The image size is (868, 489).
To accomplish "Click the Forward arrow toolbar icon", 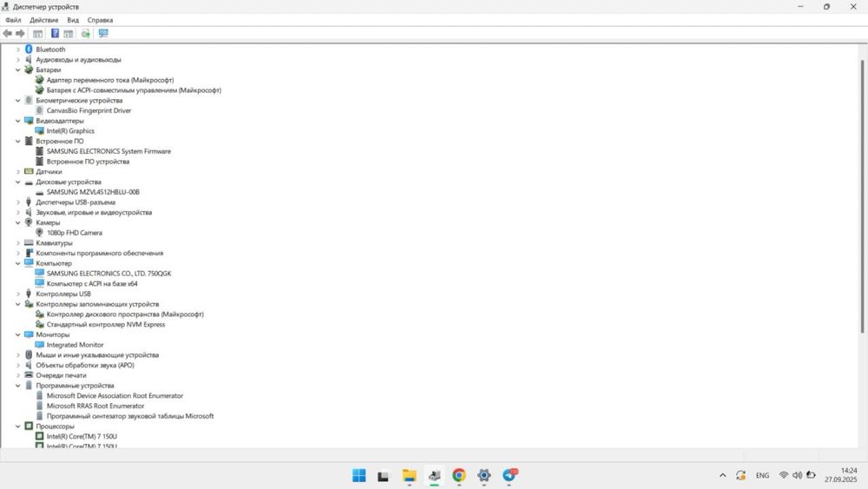I will tap(21, 34).
